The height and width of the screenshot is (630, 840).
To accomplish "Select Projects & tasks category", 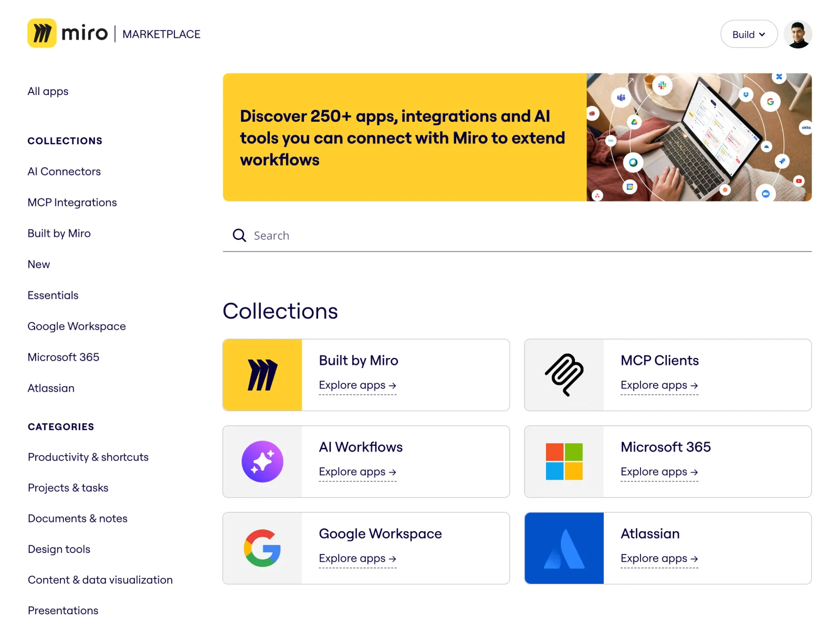I will [x=68, y=488].
